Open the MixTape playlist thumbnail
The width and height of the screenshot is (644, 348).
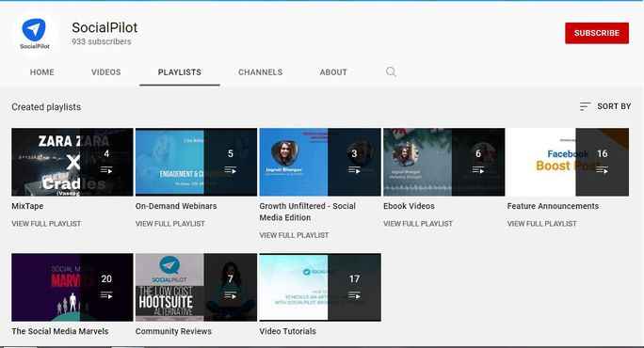tap(72, 162)
